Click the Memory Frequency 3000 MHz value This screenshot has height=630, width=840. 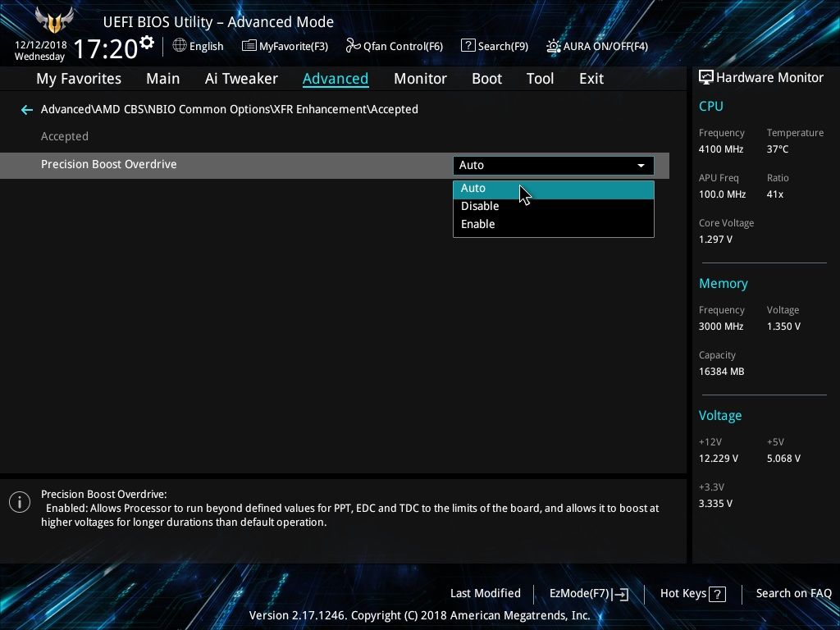click(720, 326)
